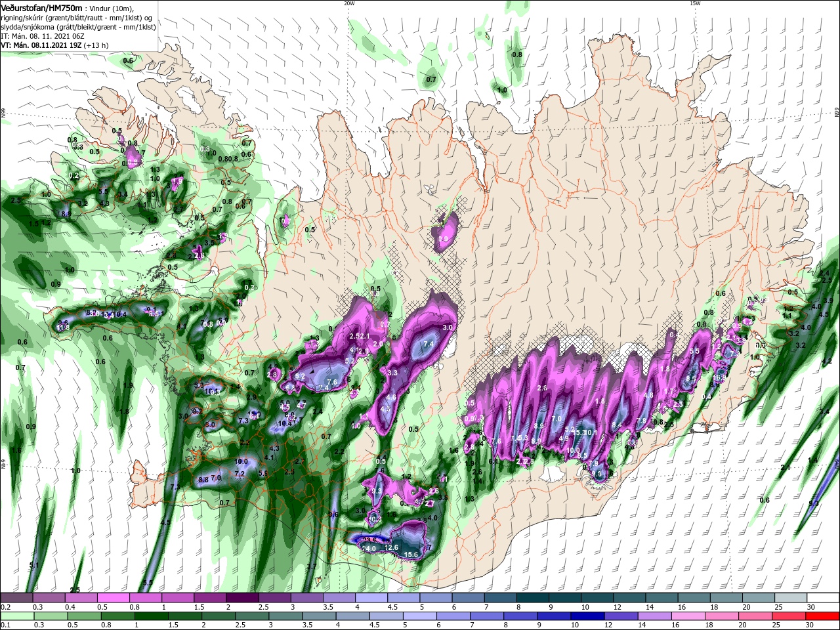Click the '24.0' precipitation value on the map
The width and height of the screenshot is (840, 630).
pyautogui.click(x=369, y=549)
